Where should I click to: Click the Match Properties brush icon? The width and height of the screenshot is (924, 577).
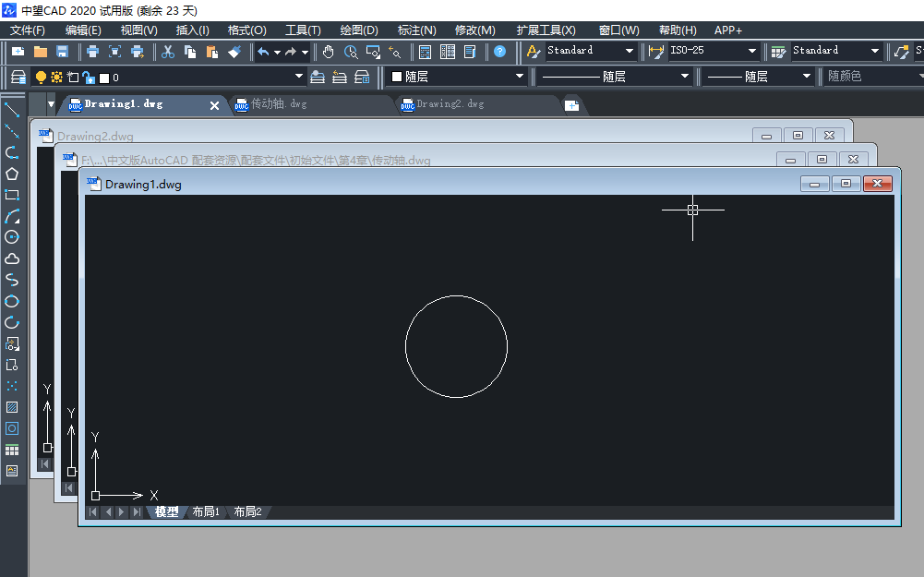click(x=234, y=52)
